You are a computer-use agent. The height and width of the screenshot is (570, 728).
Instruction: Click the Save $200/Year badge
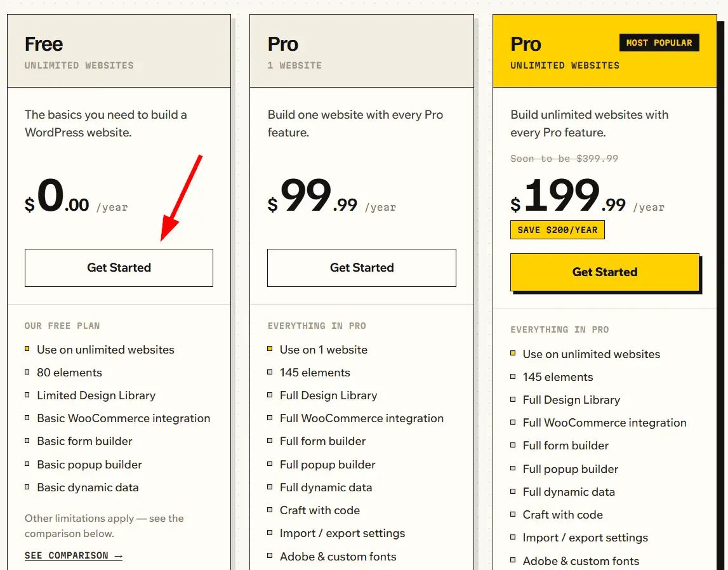pyautogui.click(x=557, y=230)
